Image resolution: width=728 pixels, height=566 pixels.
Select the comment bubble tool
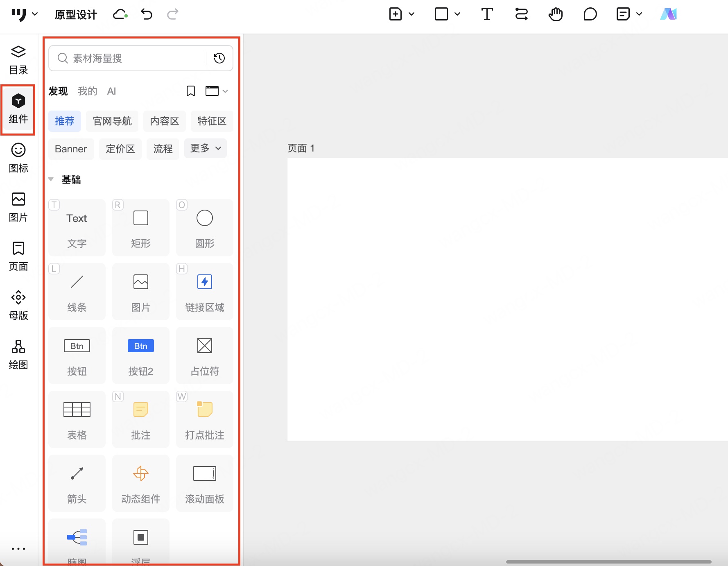[590, 14]
